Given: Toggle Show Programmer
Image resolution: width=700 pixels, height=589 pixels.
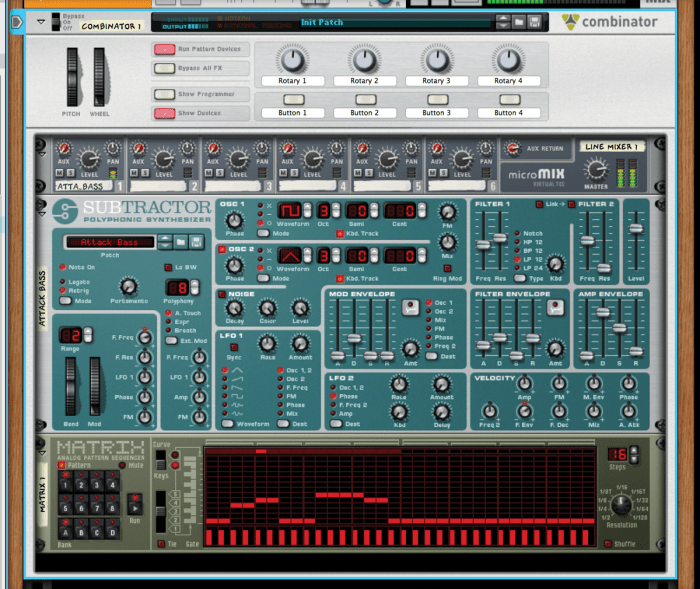Looking at the screenshot, I should coord(164,94).
